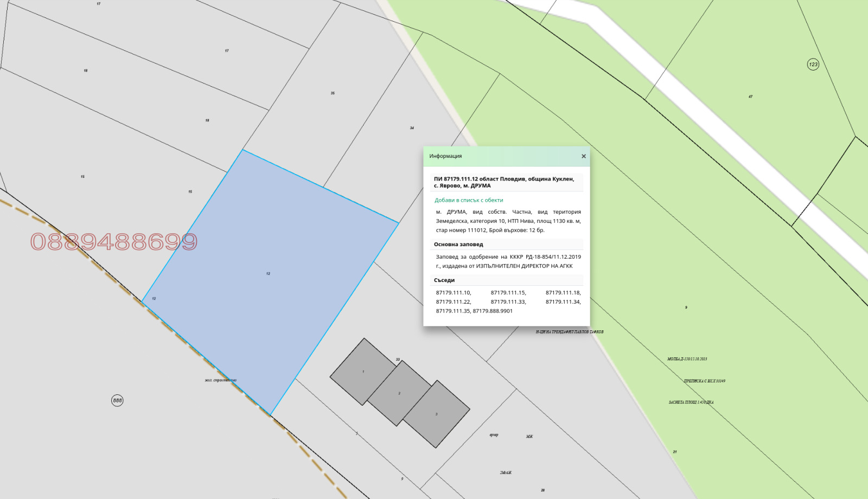Select parcel labeled 19
Image resolution: width=868 pixels, height=499 pixels.
207,120
